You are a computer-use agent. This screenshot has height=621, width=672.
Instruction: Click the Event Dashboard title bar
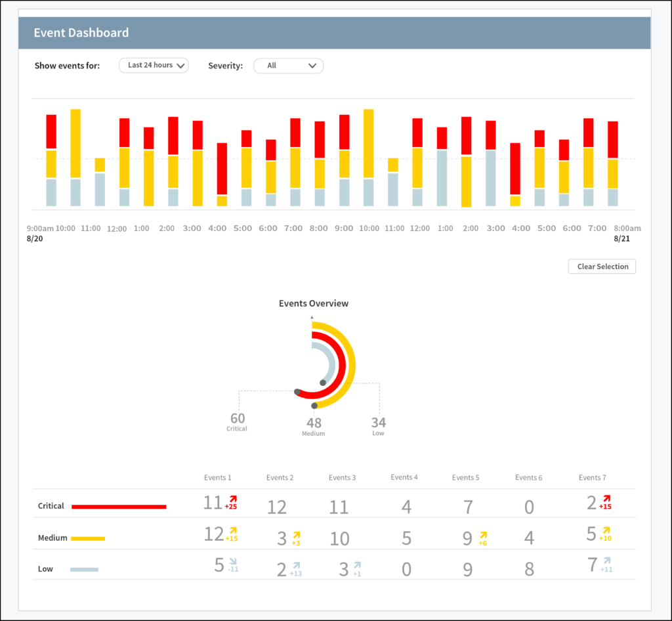click(81, 33)
